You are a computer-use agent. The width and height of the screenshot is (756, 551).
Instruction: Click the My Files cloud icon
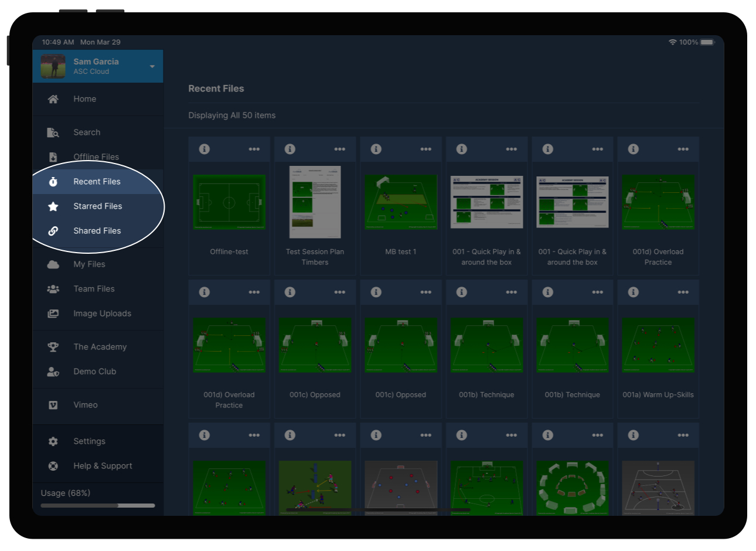[53, 264]
